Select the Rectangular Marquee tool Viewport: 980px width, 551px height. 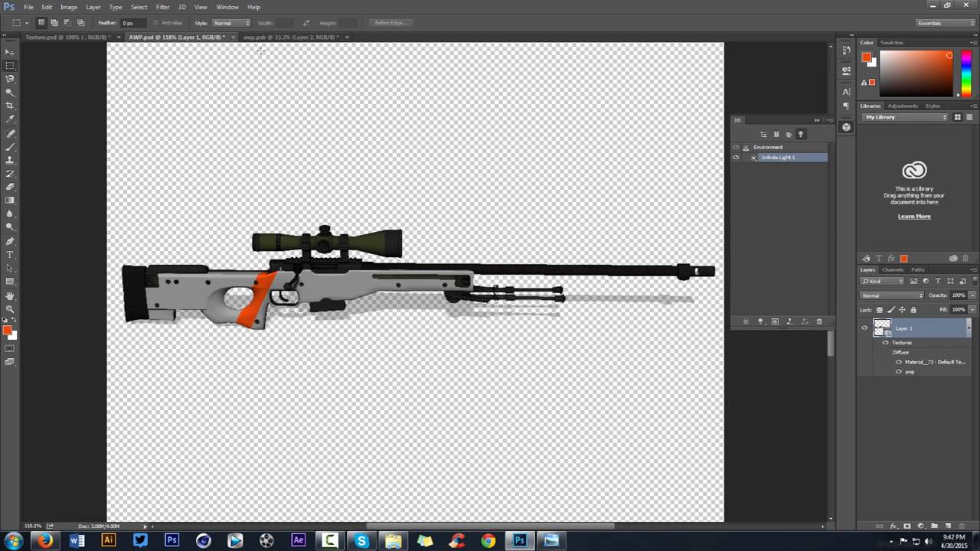tap(10, 66)
